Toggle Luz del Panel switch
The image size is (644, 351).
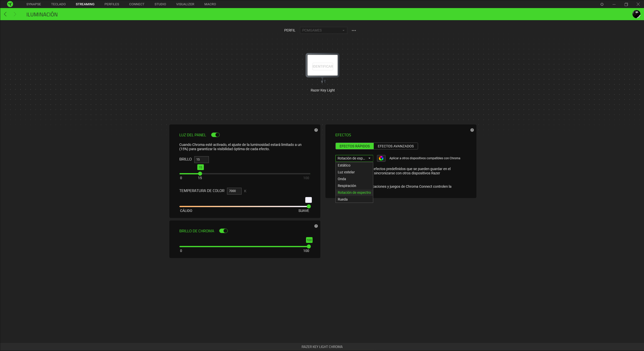[x=215, y=135]
